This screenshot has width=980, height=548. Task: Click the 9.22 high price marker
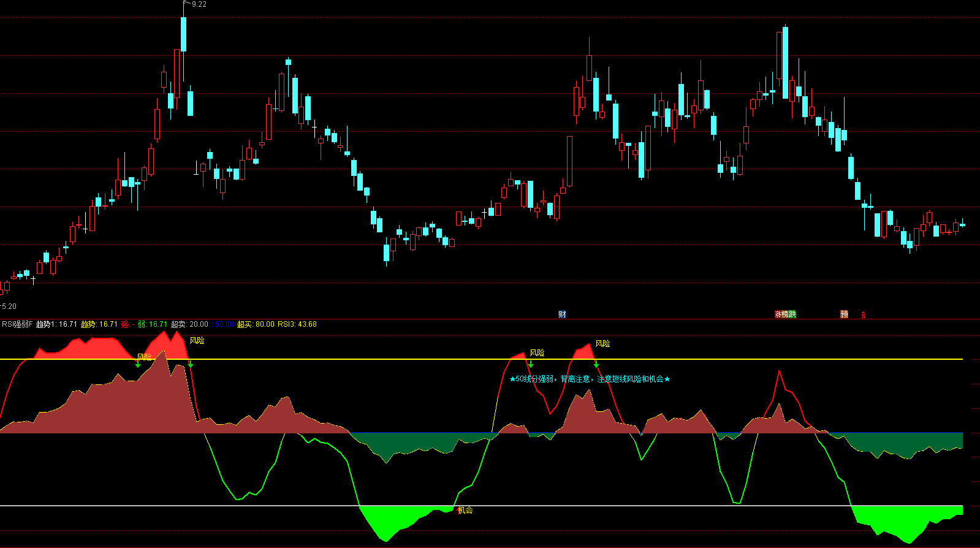tap(199, 4)
